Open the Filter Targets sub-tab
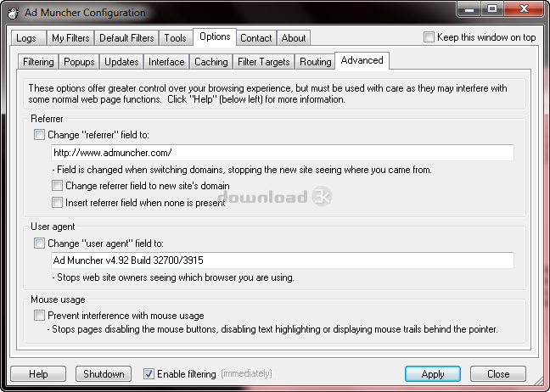 pos(263,62)
